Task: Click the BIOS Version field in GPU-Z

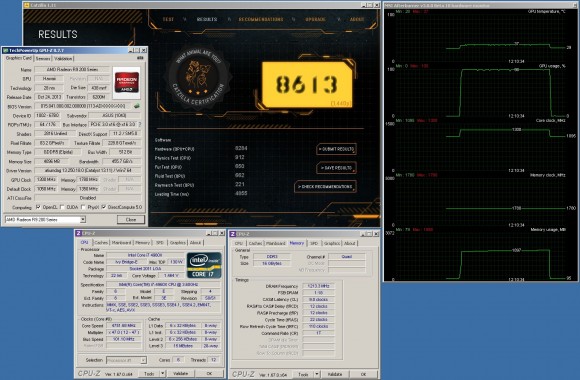Action: tap(83, 106)
